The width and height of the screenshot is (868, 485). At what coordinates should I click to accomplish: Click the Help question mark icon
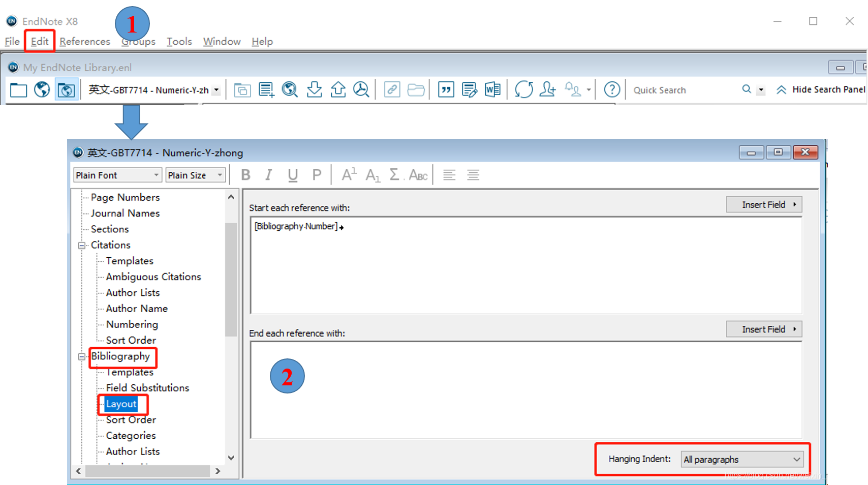612,90
